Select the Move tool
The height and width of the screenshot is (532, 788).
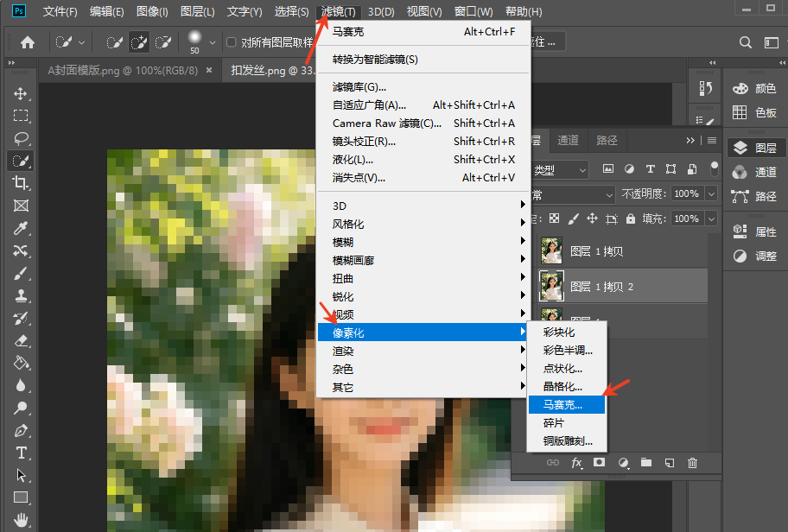pos(21,94)
